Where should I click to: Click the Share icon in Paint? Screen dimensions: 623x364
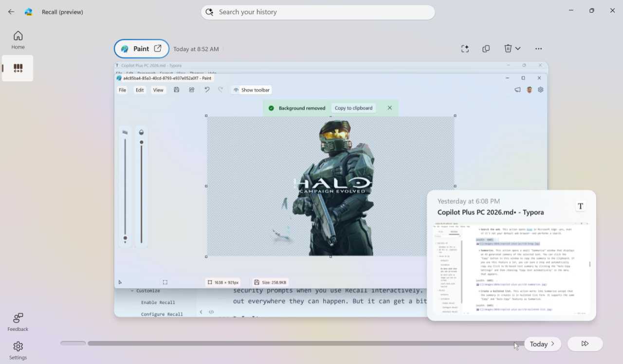coord(192,90)
